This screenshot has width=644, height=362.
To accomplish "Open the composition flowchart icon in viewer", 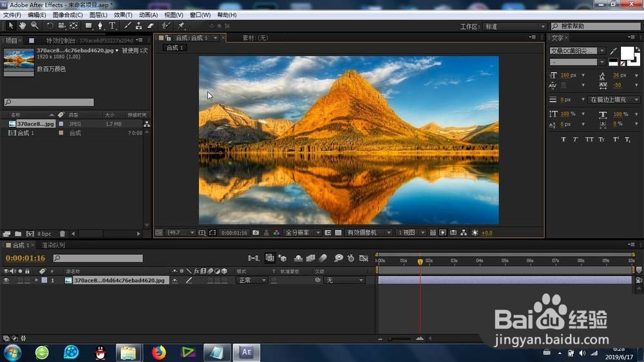I will click(464, 233).
